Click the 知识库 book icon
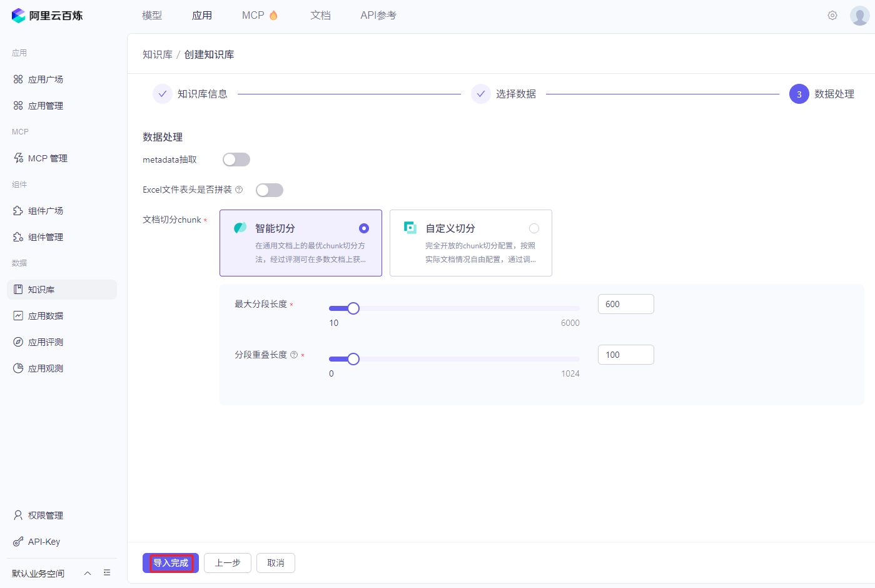 (18, 290)
